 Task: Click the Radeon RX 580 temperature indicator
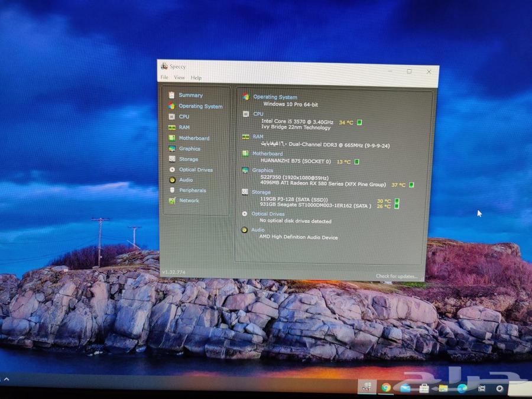click(x=411, y=184)
